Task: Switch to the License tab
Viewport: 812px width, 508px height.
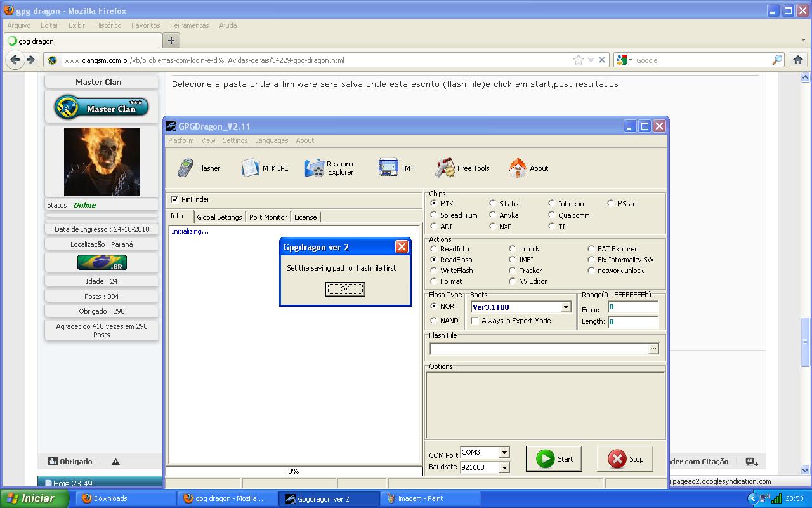Action: coord(305,217)
